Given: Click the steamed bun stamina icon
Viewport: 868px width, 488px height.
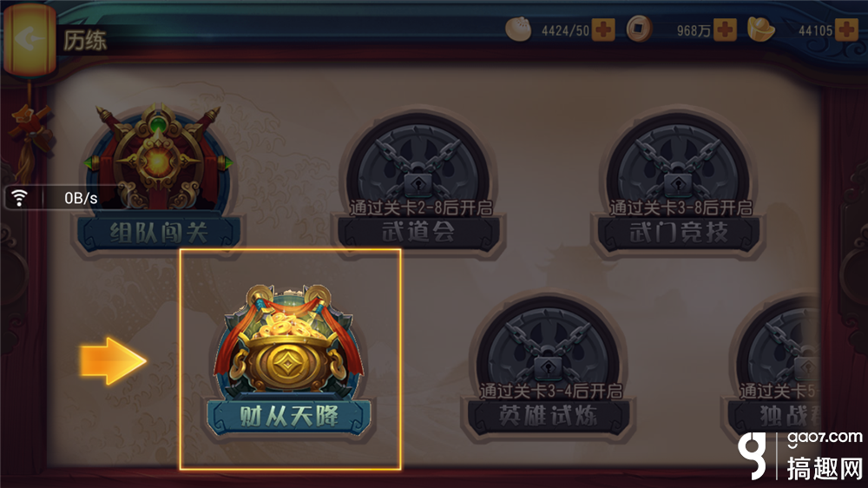Looking at the screenshot, I should (518, 29).
